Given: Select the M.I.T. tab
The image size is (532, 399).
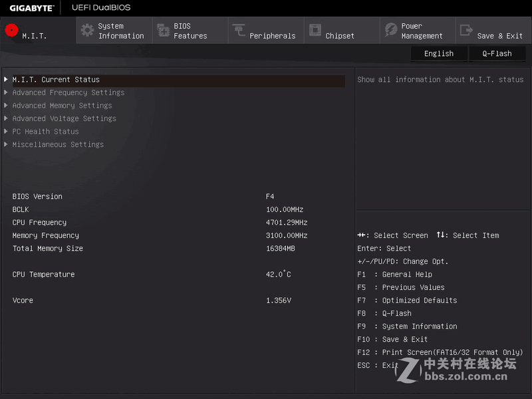Looking at the screenshot, I should (x=37, y=30).
